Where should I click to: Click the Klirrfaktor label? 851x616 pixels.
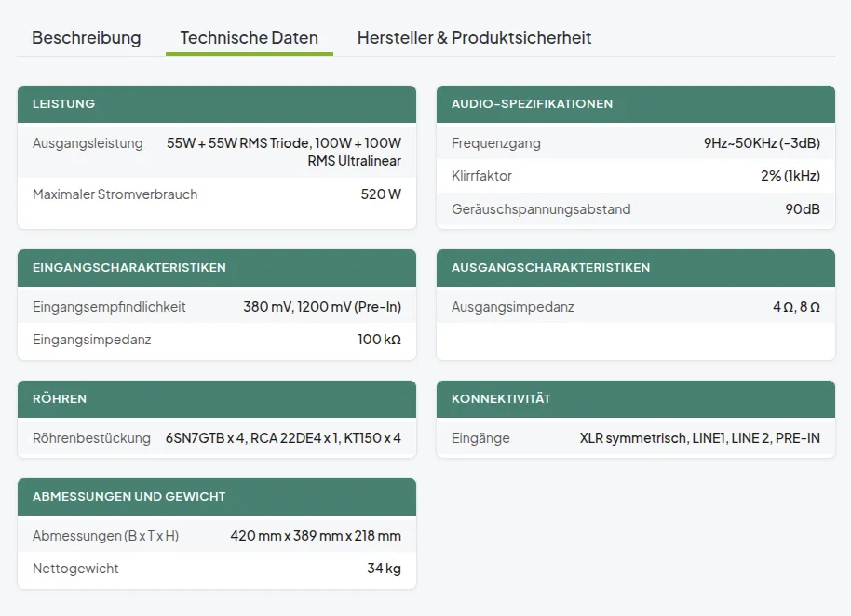pos(482,176)
